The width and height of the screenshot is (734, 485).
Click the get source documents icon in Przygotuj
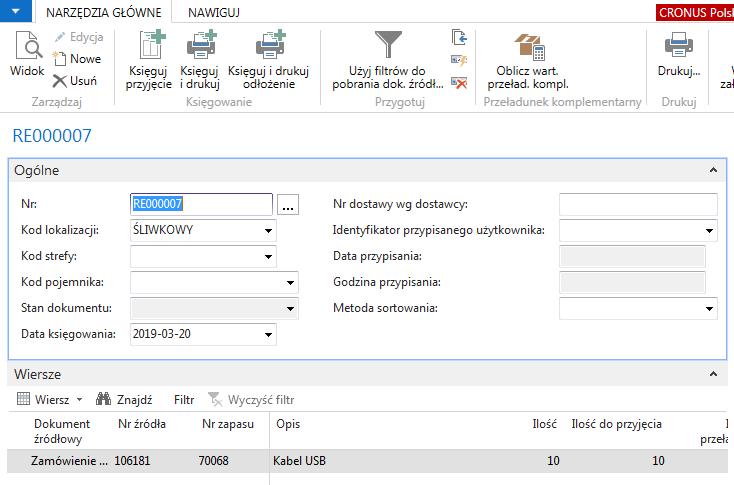tap(459, 37)
